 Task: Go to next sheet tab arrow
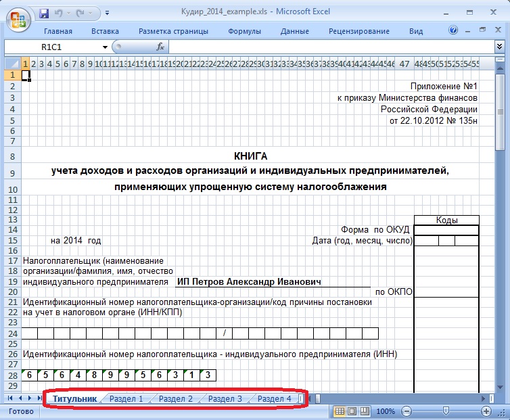(30, 398)
